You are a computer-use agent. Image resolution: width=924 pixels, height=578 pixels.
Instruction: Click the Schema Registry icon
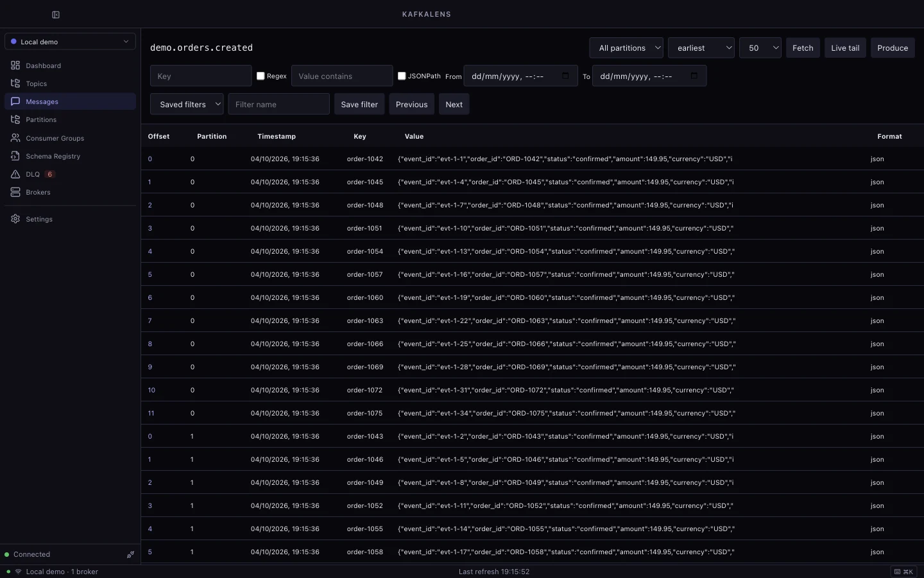15,156
